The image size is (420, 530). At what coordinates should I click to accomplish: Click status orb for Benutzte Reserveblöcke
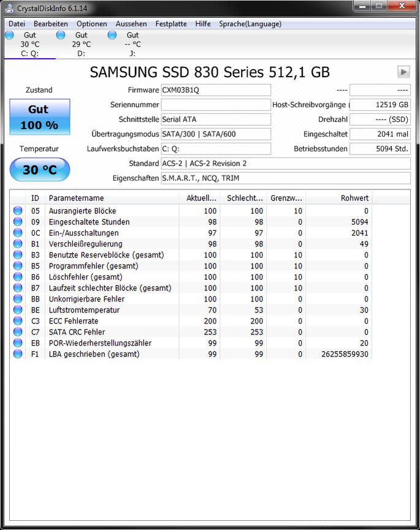point(18,255)
